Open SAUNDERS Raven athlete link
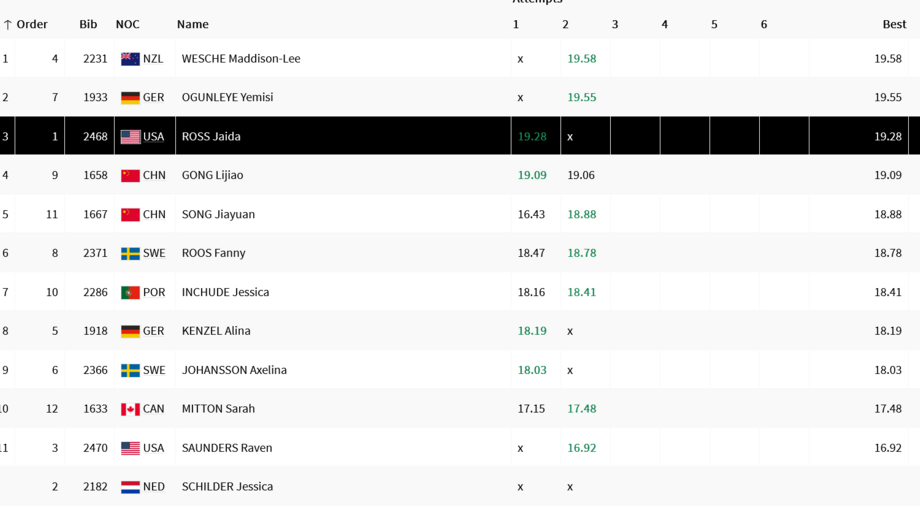920x518 pixels. pyautogui.click(x=227, y=448)
